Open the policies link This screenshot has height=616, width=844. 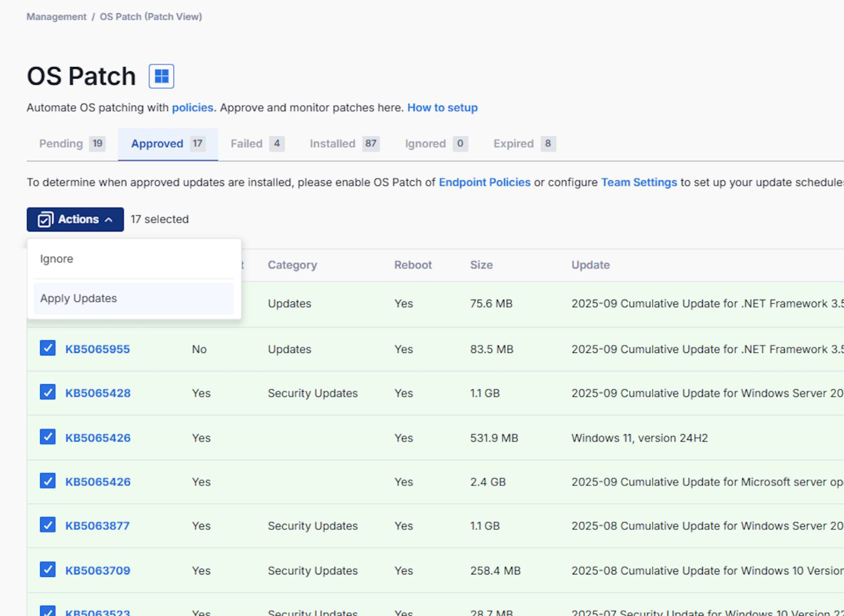point(192,107)
